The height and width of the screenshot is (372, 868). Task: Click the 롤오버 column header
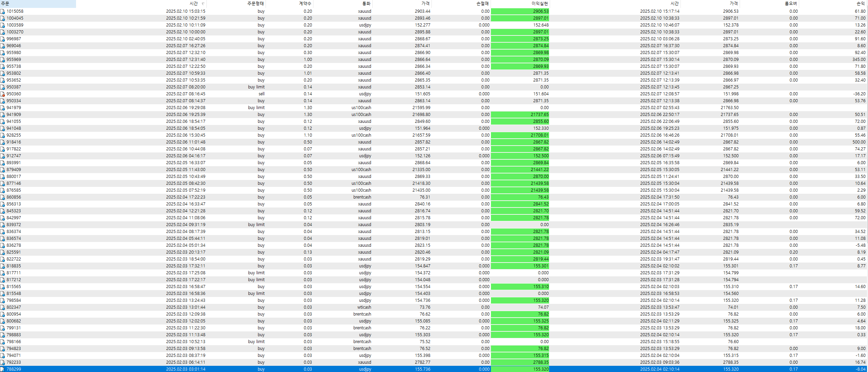coord(791,4)
